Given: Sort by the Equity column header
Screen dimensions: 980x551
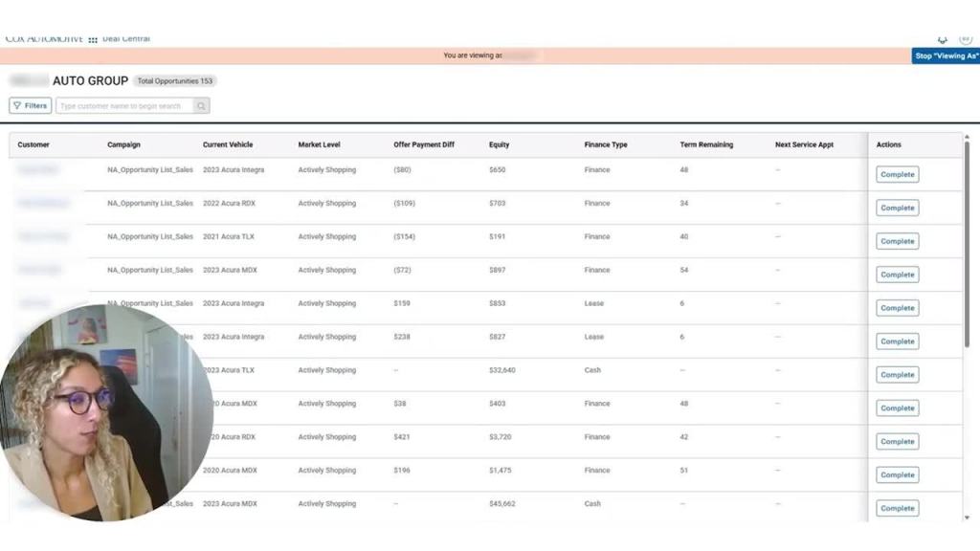Looking at the screenshot, I should pyautogui.click(x=499, y=144).
